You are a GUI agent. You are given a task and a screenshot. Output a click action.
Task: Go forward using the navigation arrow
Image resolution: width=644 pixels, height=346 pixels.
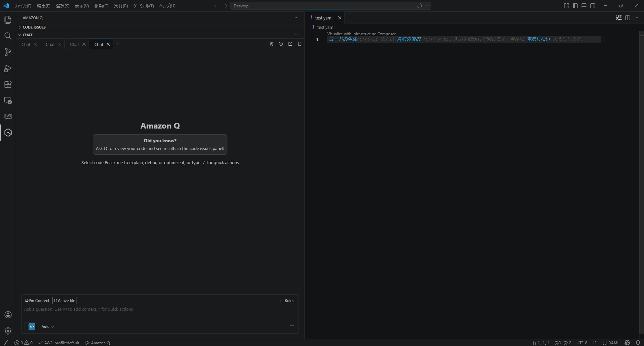[225, 6]
